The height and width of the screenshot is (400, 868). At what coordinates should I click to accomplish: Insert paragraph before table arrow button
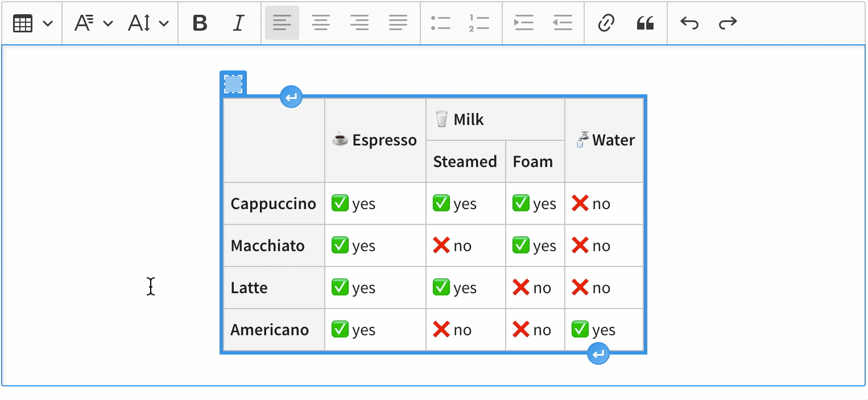pos(291,97)
